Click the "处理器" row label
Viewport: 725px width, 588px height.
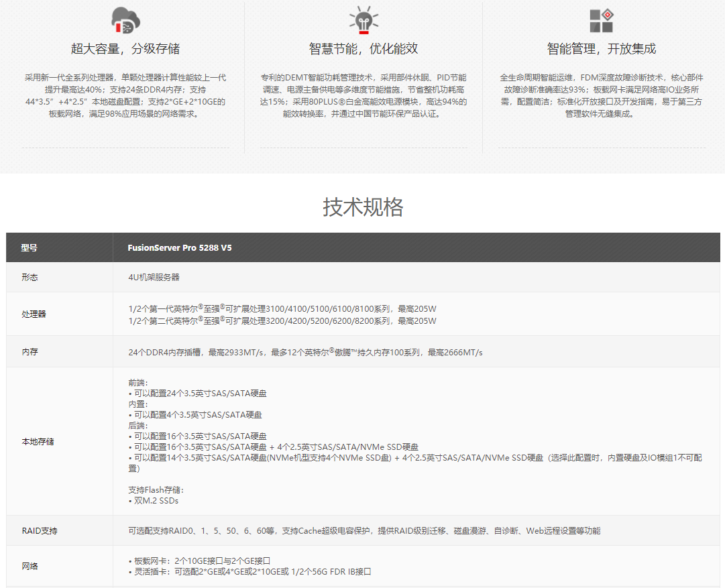[x=34, y=314]
